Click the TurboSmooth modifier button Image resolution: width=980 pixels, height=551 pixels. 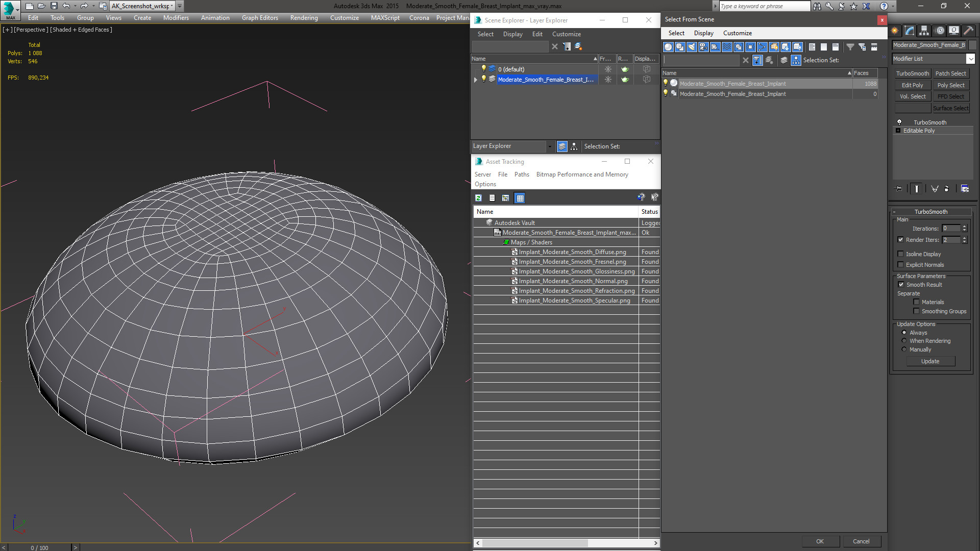913,73
